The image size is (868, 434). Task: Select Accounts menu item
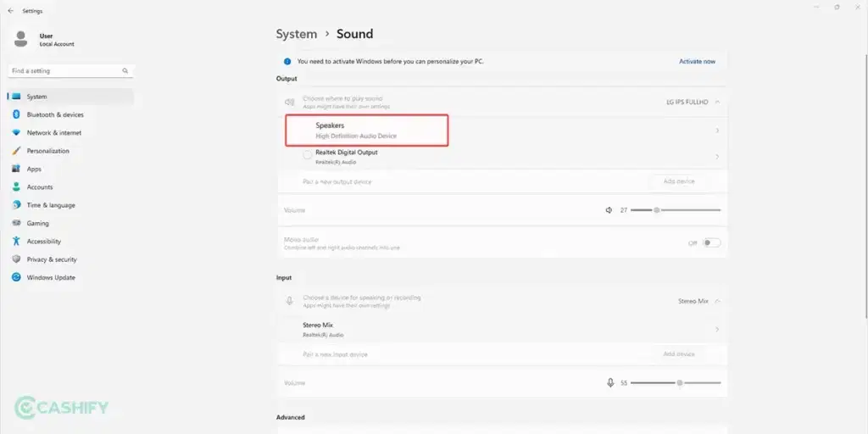click(x=71, y=187)
